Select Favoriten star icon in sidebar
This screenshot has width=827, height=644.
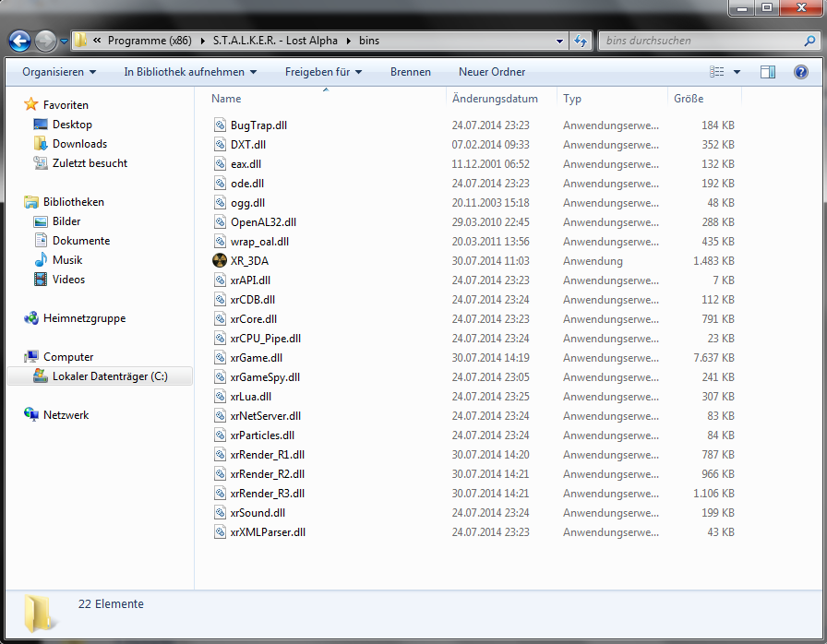coord(31,104)
